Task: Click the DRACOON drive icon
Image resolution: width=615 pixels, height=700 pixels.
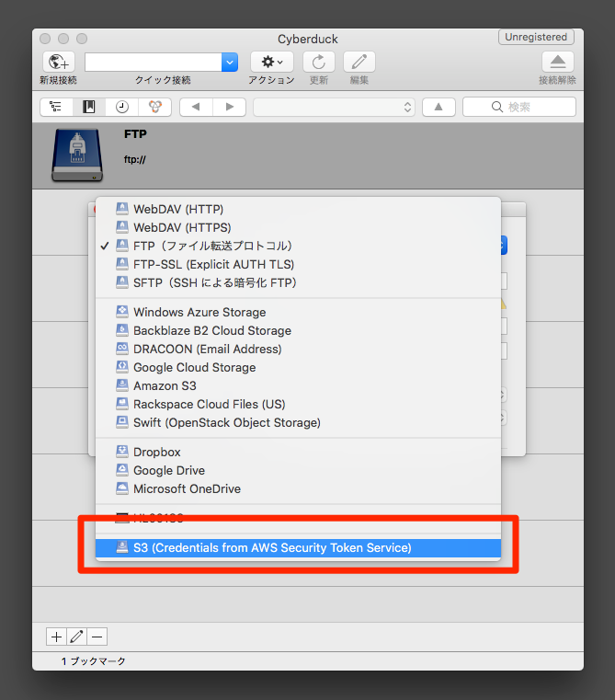Action: coord(122,349)
